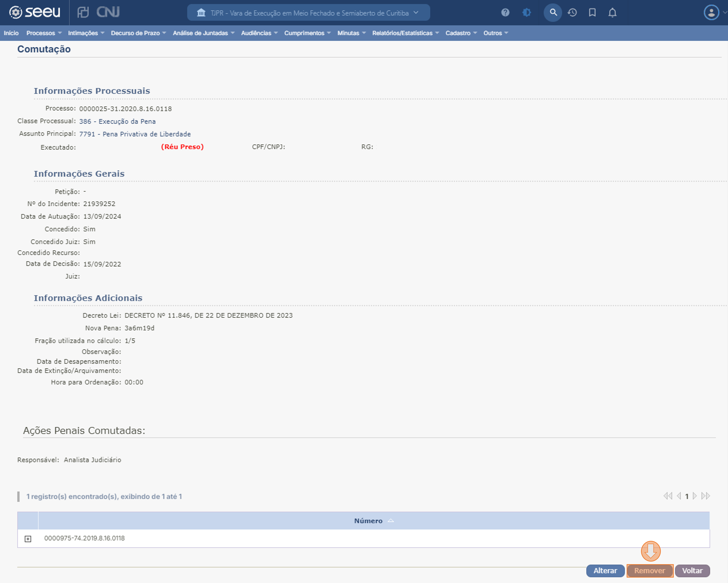728x583 pixels.
Task: Click the Remover button
Action: pyautogui.click(x=650, y=571)
